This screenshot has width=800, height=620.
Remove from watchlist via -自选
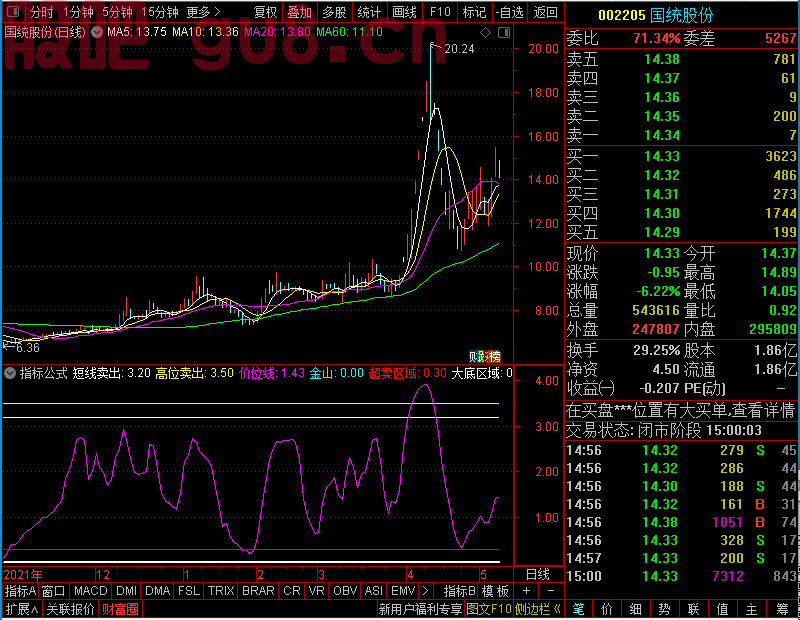pyautogui.click(x=510, y=12)
